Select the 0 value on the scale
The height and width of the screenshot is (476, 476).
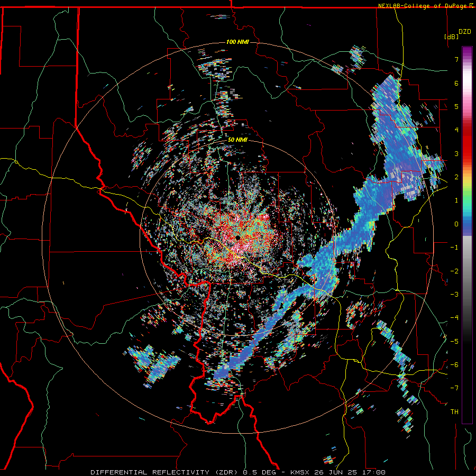(x=456, y=224)
